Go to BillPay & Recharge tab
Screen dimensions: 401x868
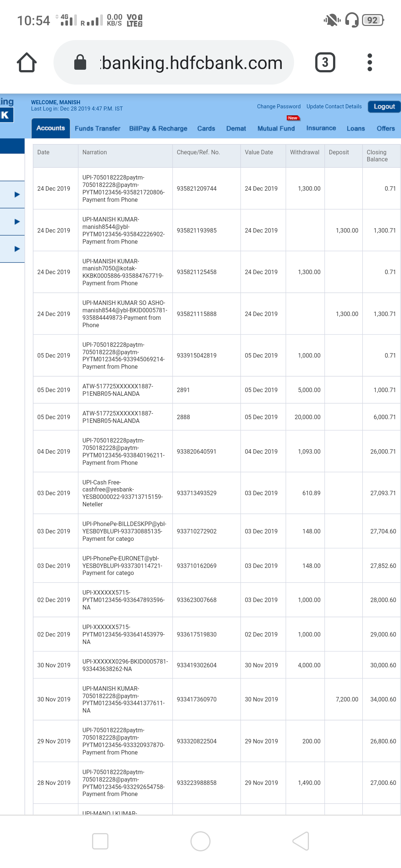[158, 128]
